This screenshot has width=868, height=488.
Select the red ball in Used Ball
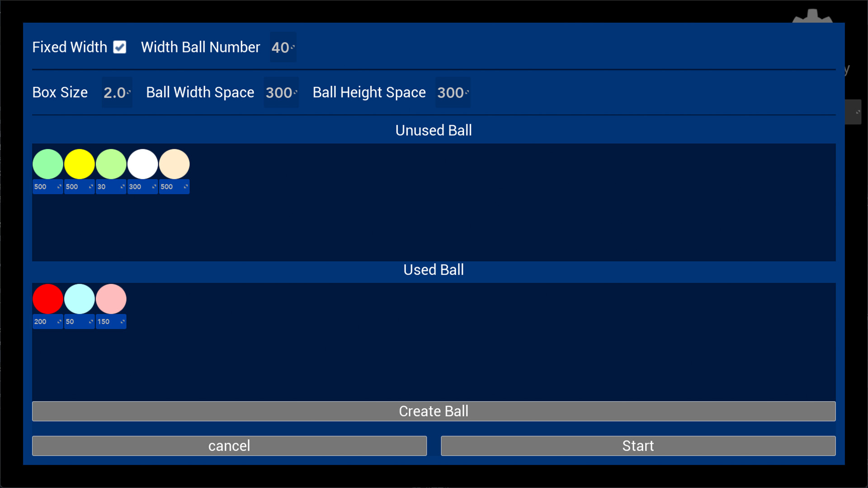[x=48, y=299]
